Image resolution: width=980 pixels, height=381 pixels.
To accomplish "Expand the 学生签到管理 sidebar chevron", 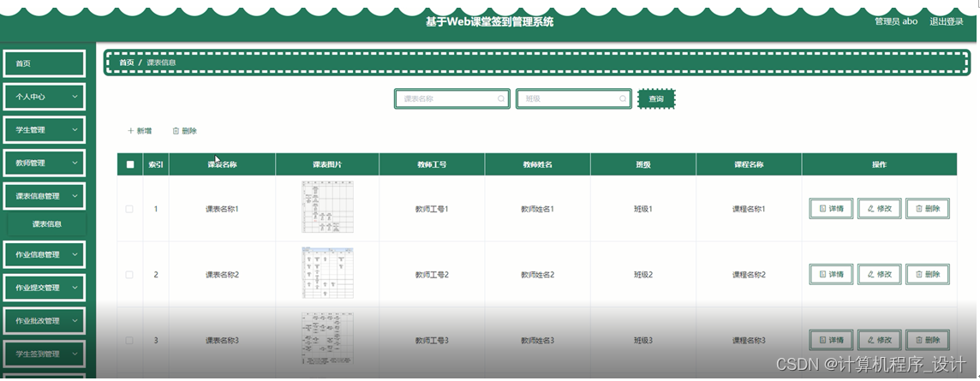I will point(75,354).
